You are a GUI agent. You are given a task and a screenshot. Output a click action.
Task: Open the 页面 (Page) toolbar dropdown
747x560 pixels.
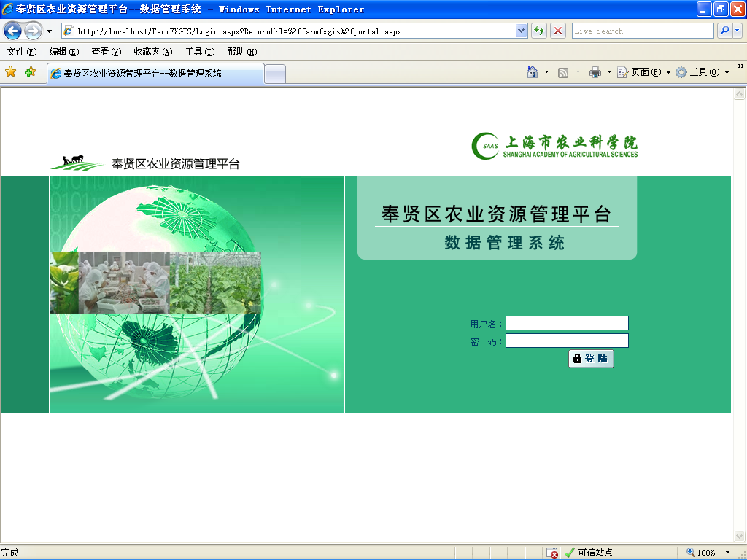(644, 72)
